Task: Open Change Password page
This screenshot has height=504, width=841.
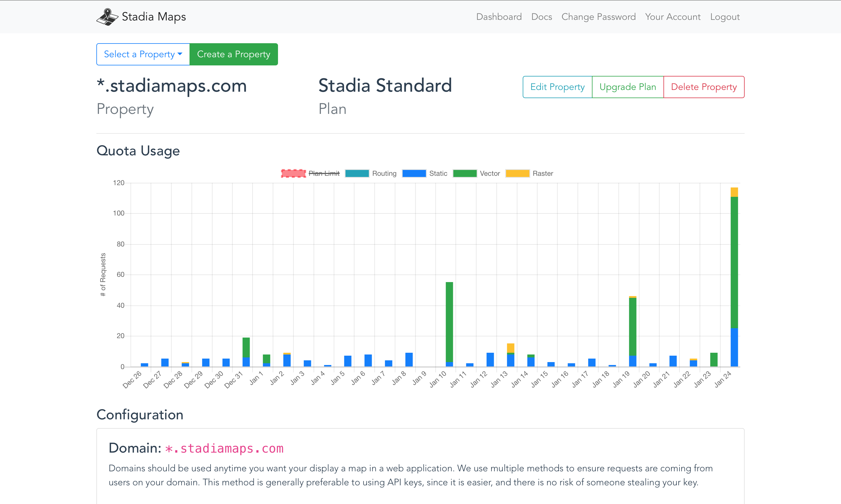Action: (599, 17)
